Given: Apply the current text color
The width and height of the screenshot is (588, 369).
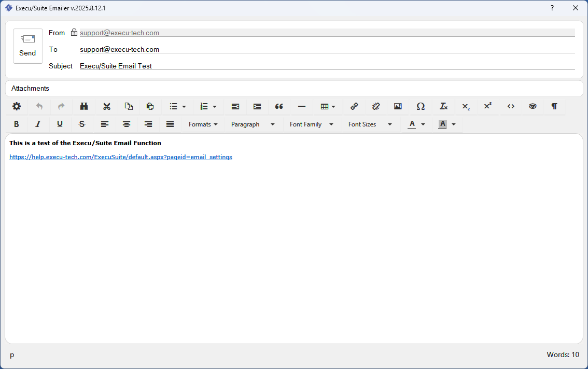Looking at the screenshot, I should pos(412,124).
